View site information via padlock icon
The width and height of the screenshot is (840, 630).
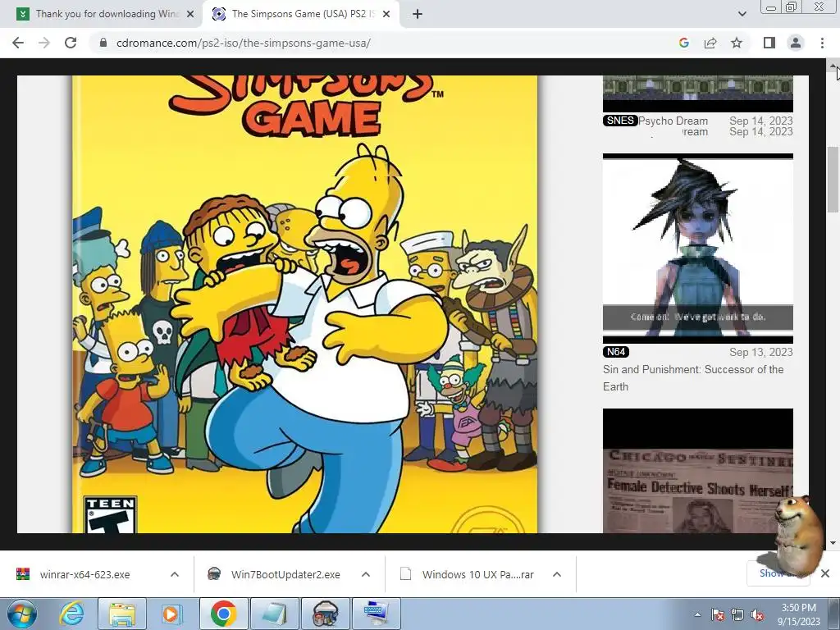pos(103,43)
